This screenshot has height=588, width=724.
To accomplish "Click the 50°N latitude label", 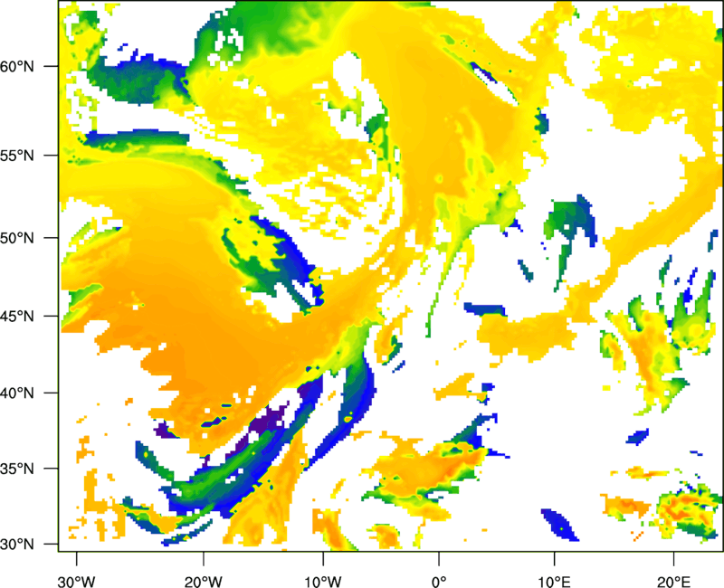I will (x=17, y=239).
